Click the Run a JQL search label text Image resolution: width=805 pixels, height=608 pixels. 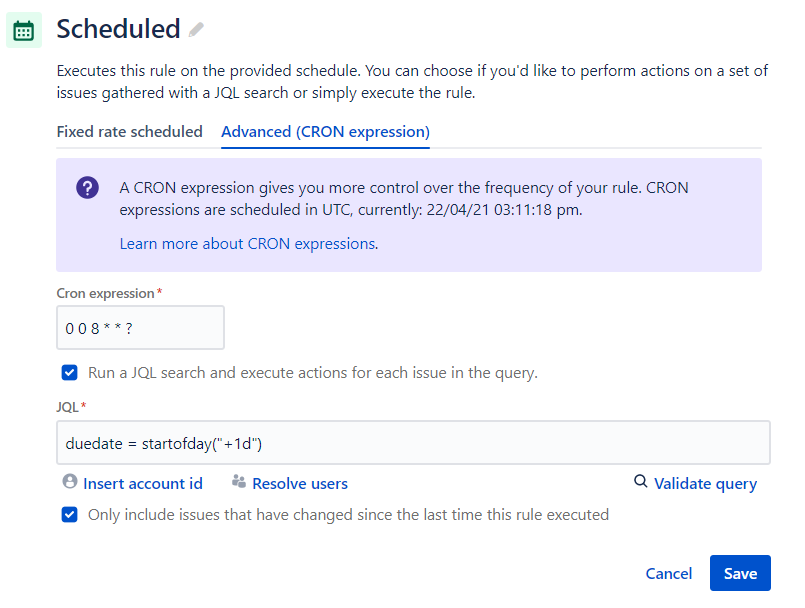tap(313, 373)
